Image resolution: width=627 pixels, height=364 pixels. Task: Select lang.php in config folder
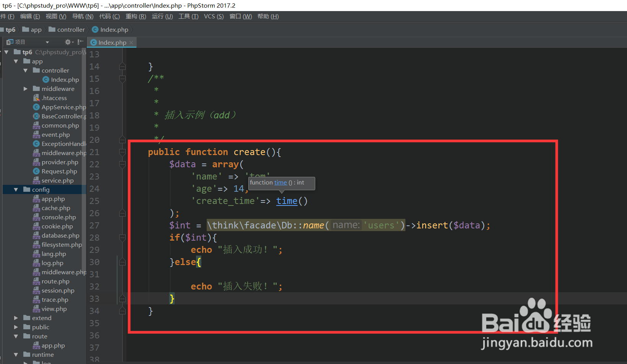click(x=50, y=254)
